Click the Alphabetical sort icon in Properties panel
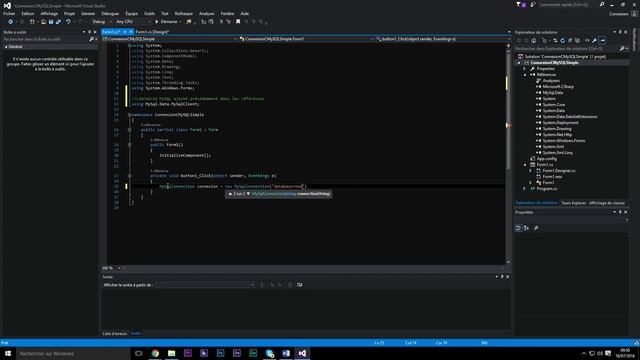The image size is (640, 360). pos(527,228)
